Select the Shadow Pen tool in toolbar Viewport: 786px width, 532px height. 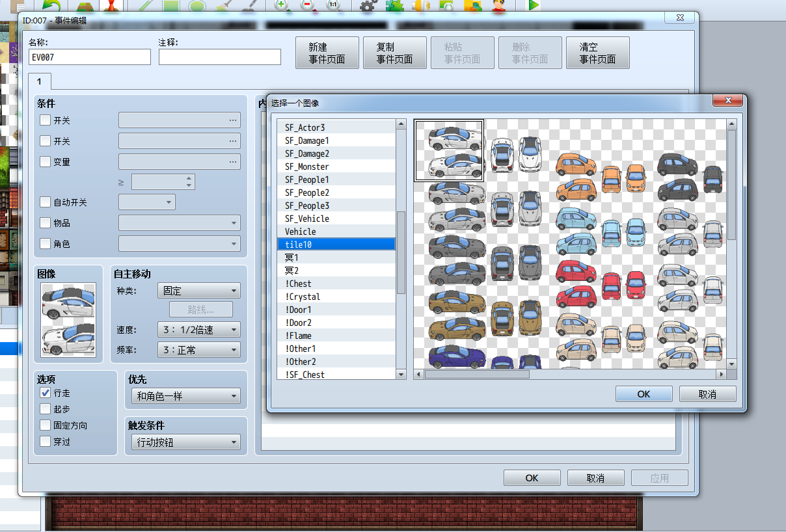[x=249, y=5]
